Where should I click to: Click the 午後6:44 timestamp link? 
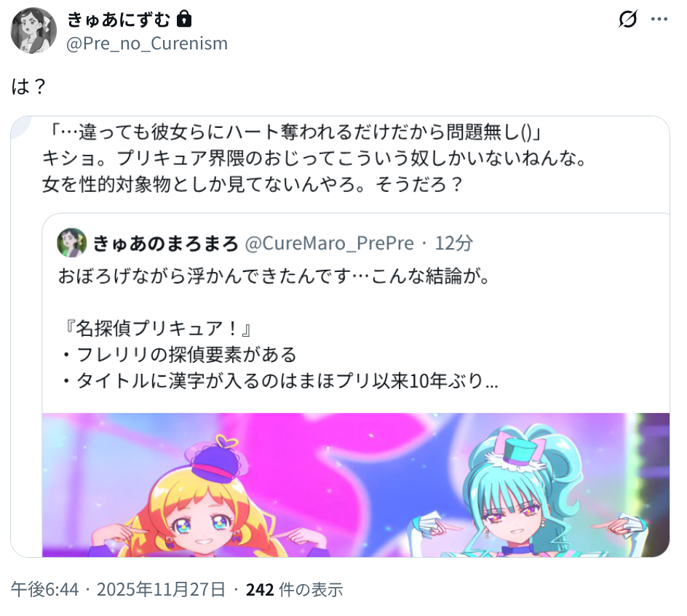tap(44, 590)
